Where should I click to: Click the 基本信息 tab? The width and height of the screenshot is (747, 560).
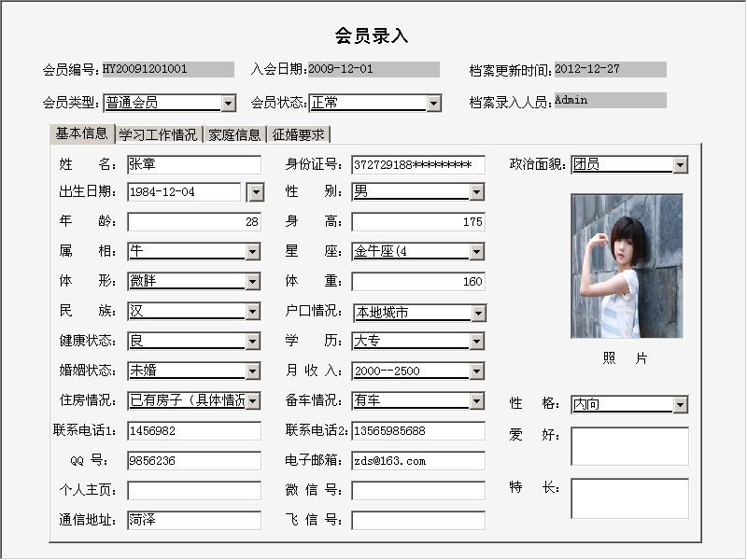click(81, 133)
